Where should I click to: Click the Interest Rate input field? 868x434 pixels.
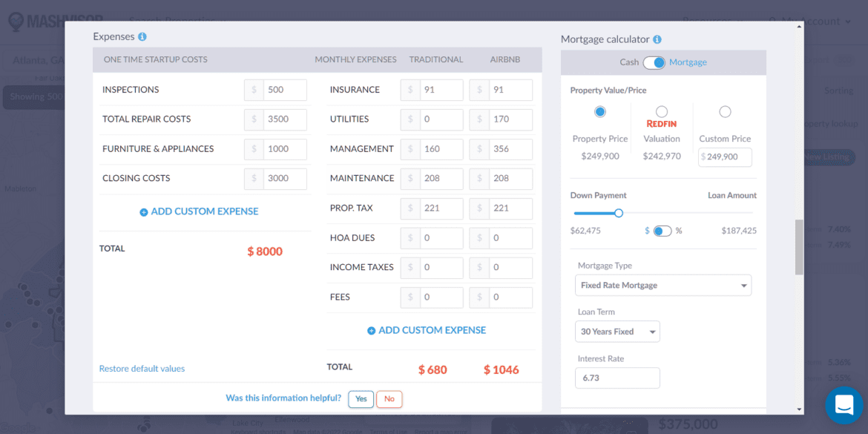(x=617, y=378)
